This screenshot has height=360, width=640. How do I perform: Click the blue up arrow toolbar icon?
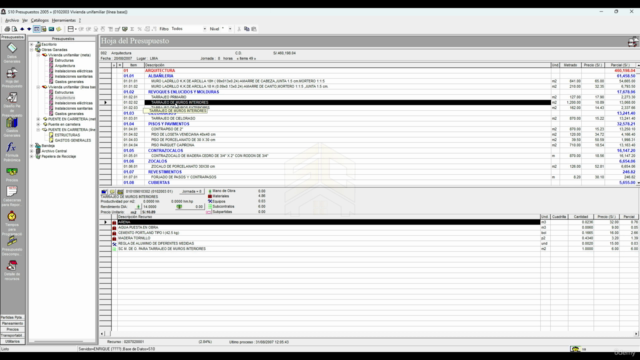click(x=22, y=29)
